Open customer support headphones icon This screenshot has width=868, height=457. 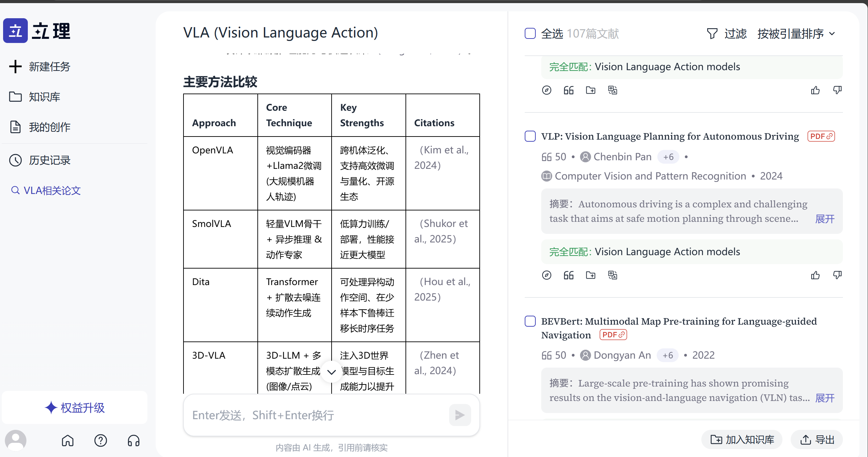coord(134,440)
